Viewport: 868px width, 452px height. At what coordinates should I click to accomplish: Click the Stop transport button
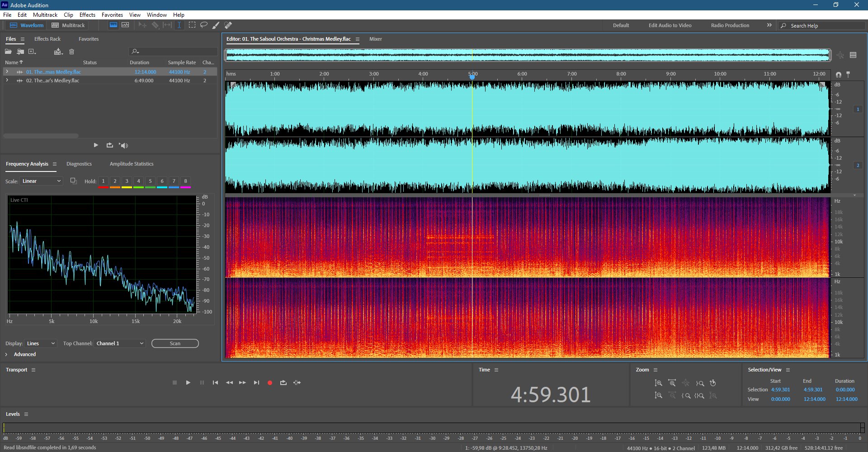point(175,383)
